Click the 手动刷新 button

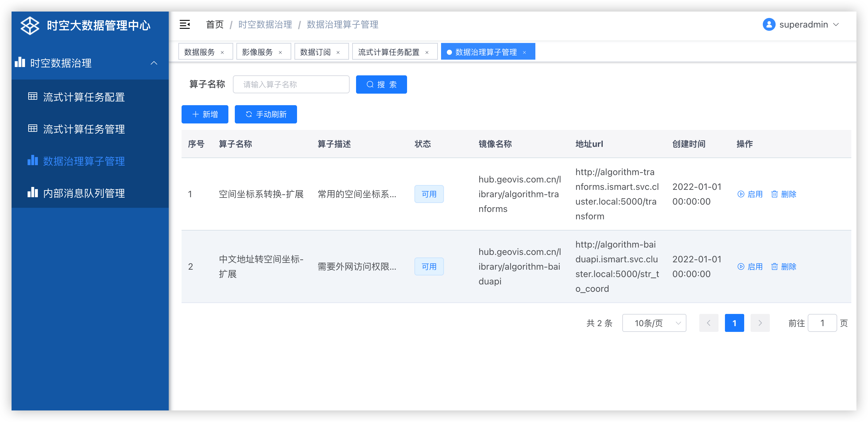click(266, 114)
